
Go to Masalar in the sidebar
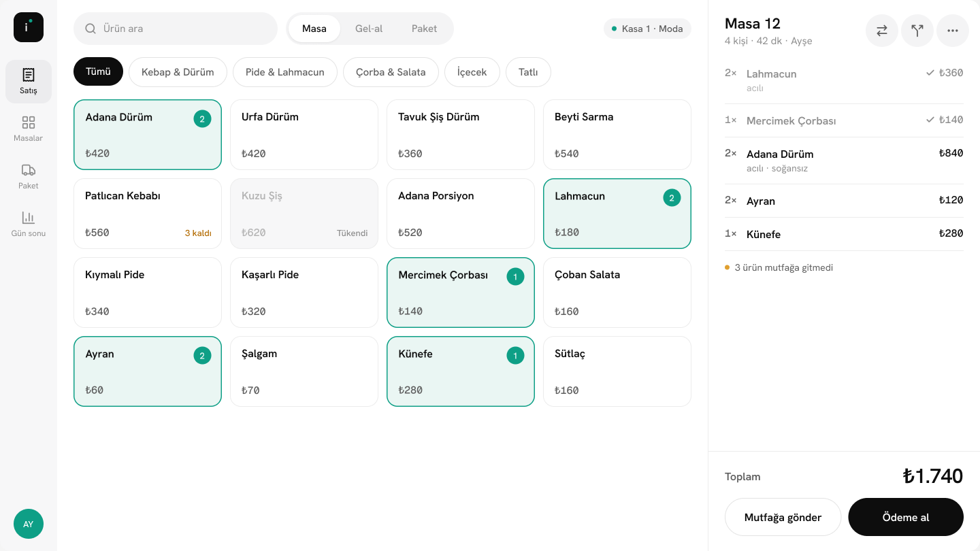[29, 129]
